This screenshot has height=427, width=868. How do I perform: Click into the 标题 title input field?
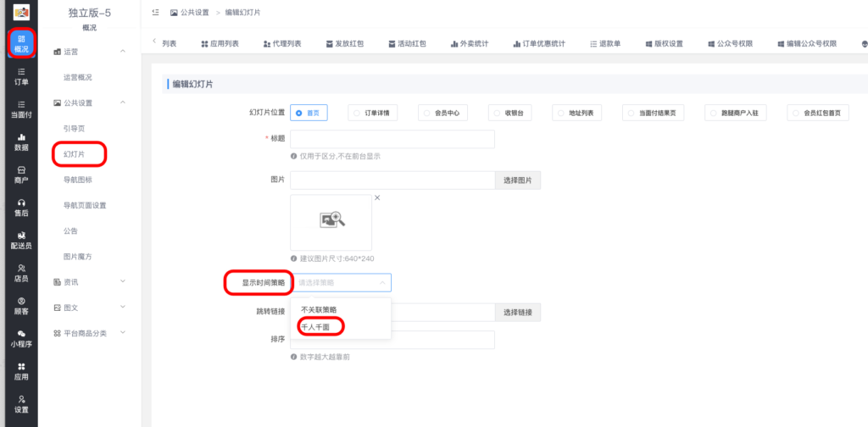pyautogui.click(x=392, y=140)
